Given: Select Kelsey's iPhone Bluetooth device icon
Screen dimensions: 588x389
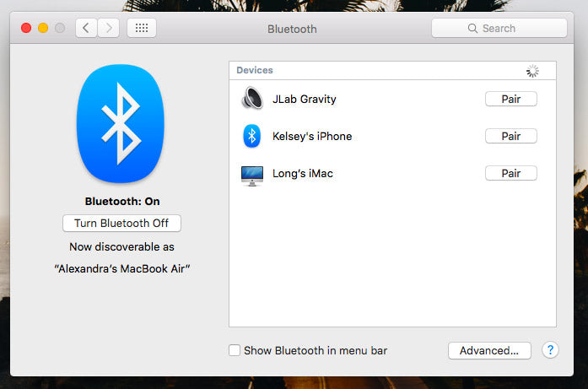Looking at the screenshot, I should pos(251,136).
